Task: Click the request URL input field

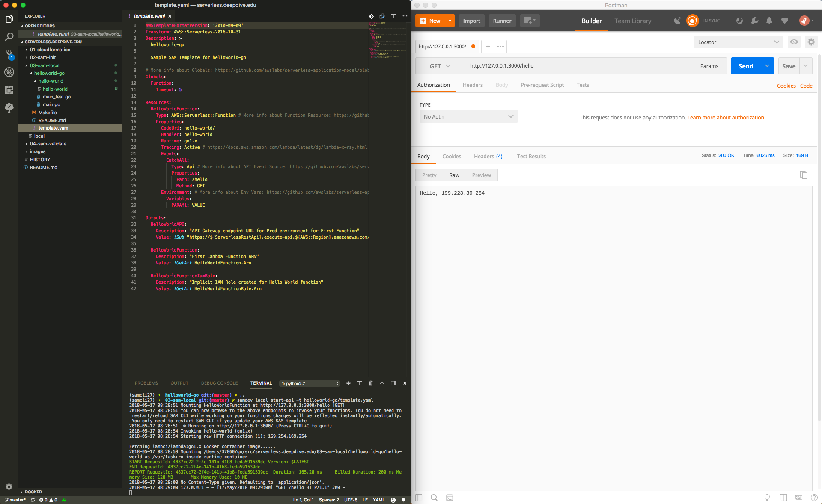Action: (x=578, y=66)
